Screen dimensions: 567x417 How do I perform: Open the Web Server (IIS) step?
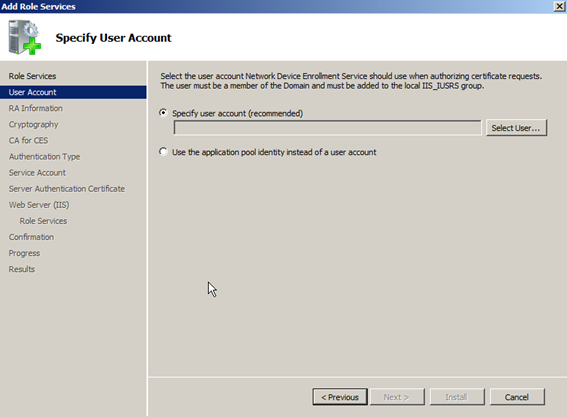coord(39,205)
